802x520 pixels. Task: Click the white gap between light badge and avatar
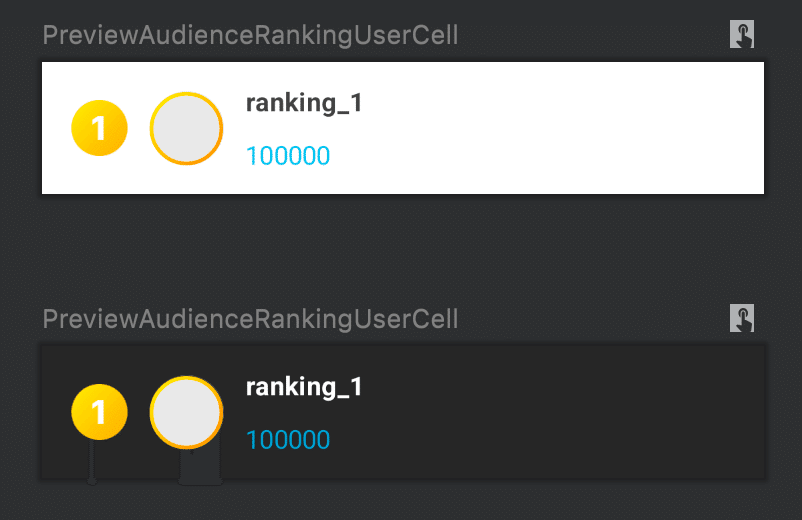[x=139, y=128]
